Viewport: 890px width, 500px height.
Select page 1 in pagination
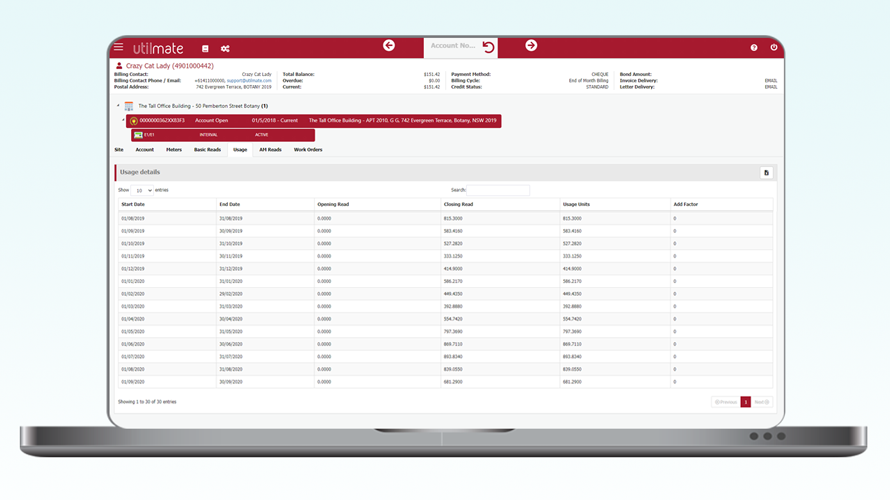[745, 402]
